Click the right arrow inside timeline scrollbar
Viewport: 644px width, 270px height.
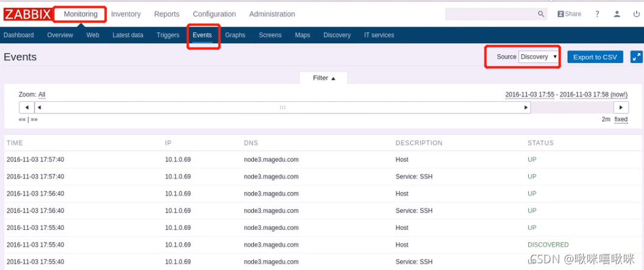526,108
